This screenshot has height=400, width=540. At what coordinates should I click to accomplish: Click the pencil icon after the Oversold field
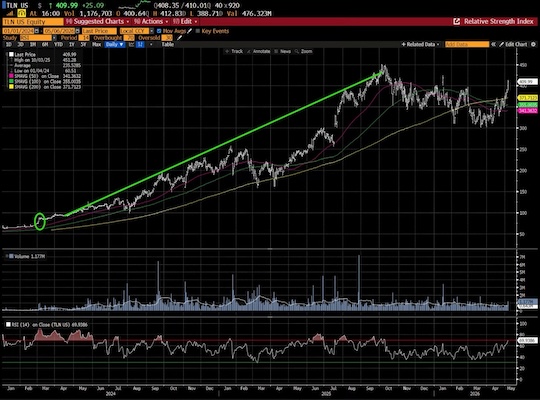179,38
